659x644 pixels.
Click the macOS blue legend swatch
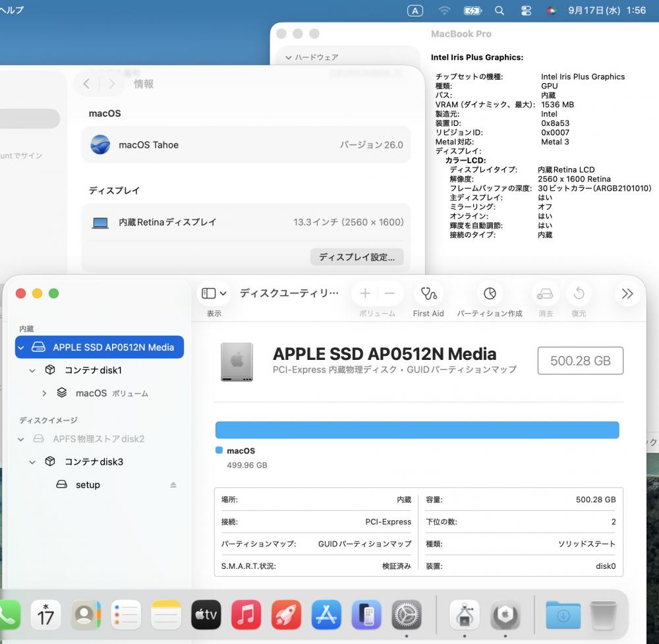[x=219, y=450]
